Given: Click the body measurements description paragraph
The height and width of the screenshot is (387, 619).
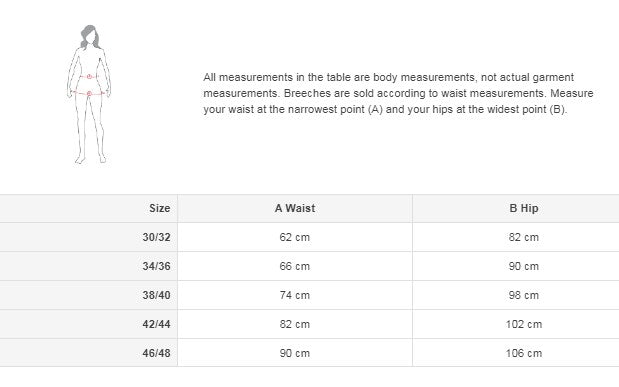Looking at the screenshot, I should click(x=398, y=93).
